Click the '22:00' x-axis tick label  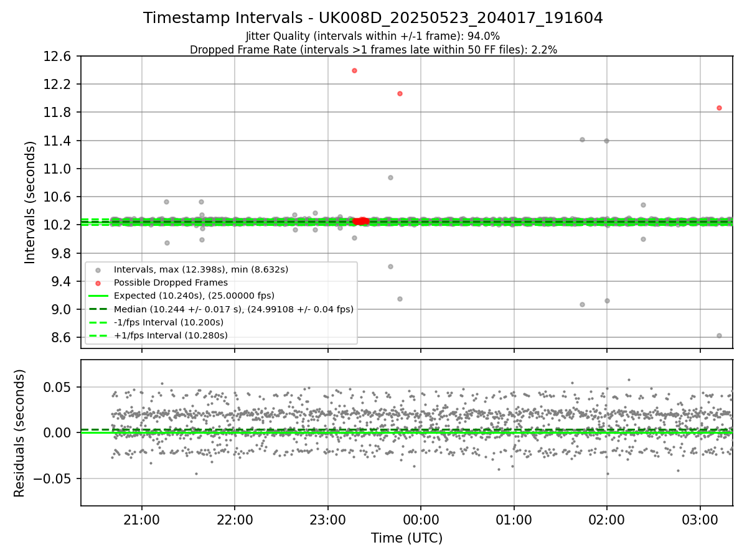[235, 520]
